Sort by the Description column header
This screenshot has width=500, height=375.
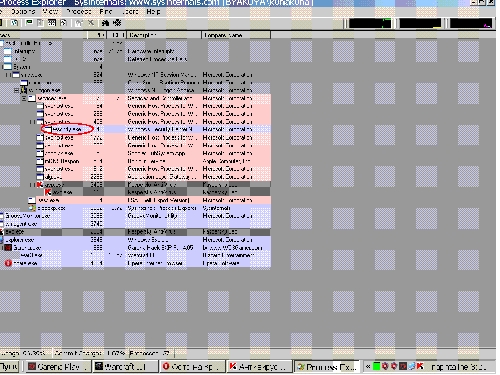tap(164, 35)
